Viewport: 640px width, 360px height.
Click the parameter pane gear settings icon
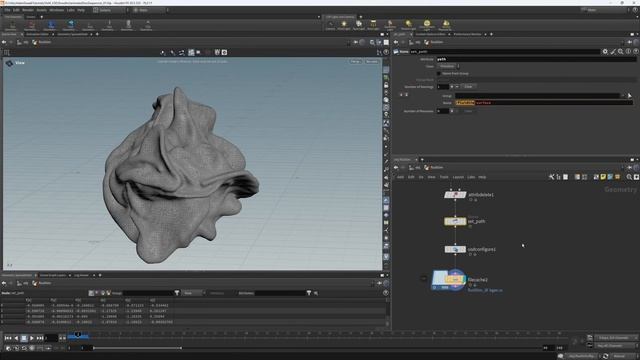[605, 51]
